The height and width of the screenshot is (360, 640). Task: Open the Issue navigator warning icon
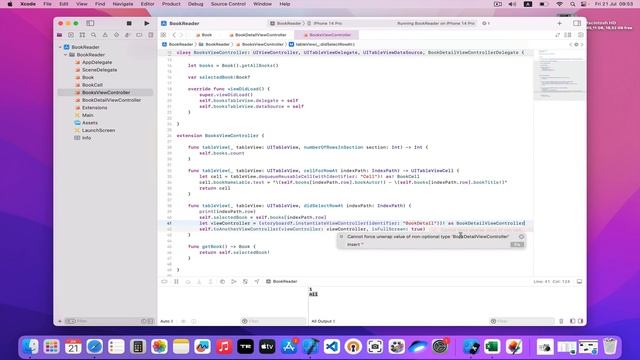tap(105, 35)
